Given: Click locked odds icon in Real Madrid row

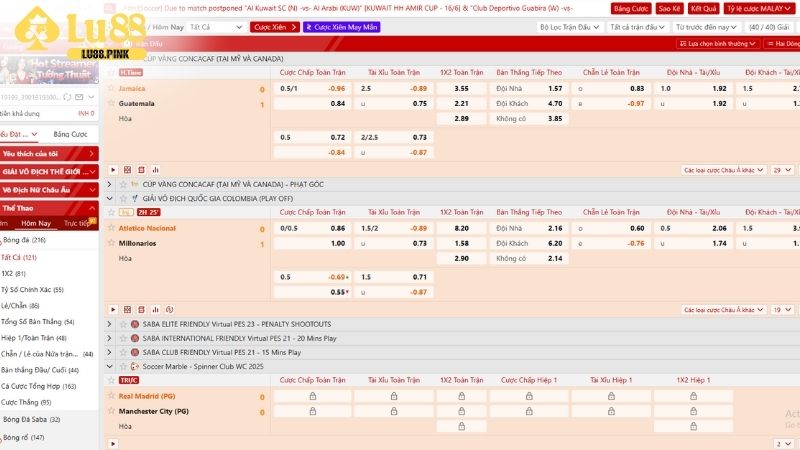Looking at the screenshot, I should point(312,397).
